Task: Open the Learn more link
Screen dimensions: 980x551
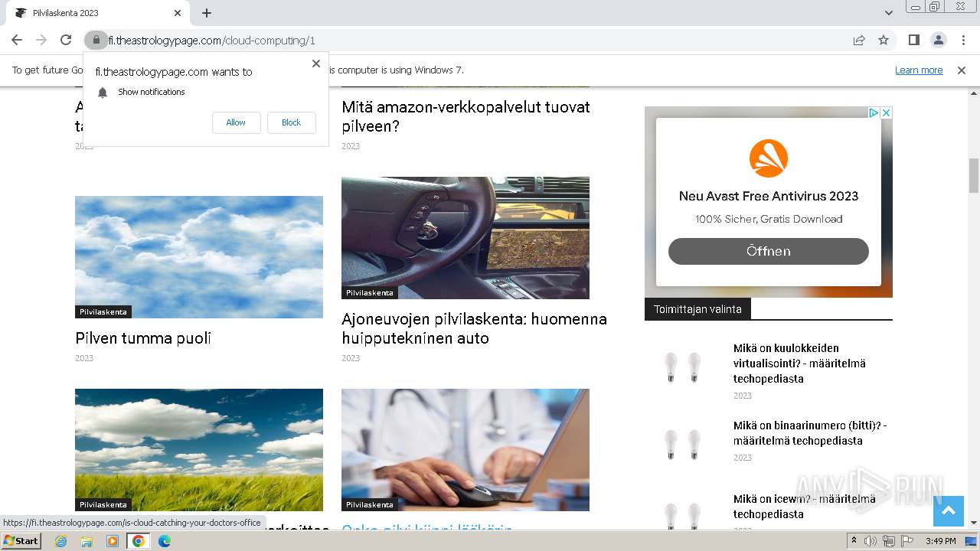Action: point(919,70)
